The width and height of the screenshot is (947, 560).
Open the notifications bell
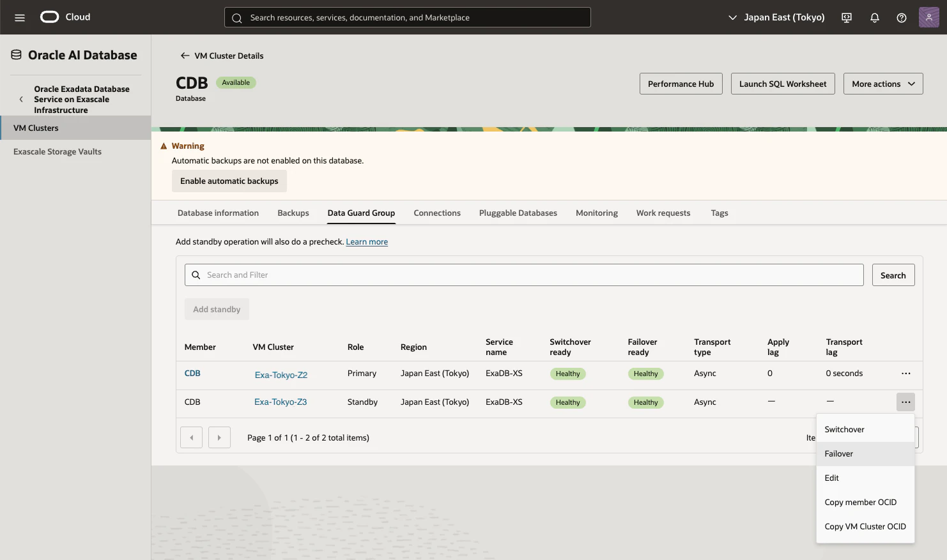pyautogui.click(x=875, y=17)
